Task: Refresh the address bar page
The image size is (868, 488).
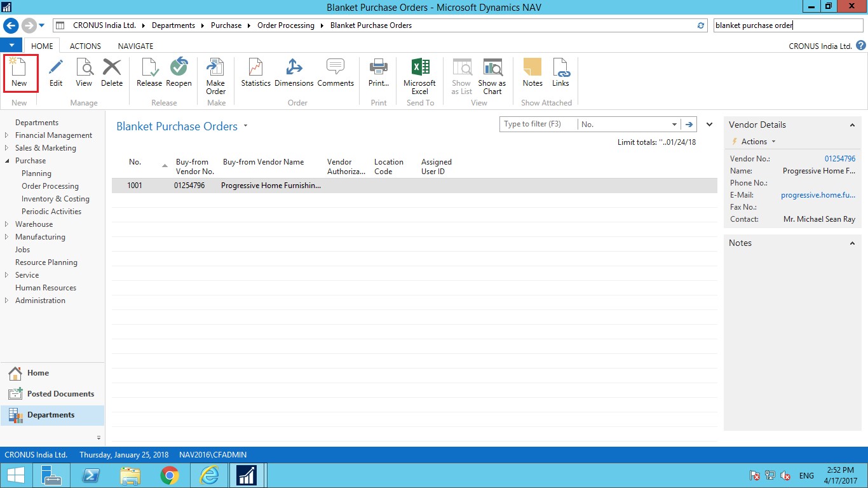Action: point(701,25)
